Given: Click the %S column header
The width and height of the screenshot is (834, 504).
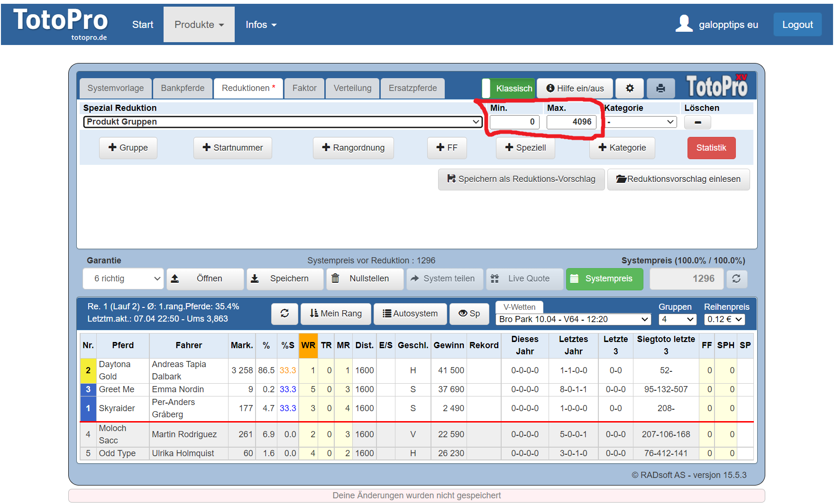Looking at the screenshot, I should coord(288,345).
